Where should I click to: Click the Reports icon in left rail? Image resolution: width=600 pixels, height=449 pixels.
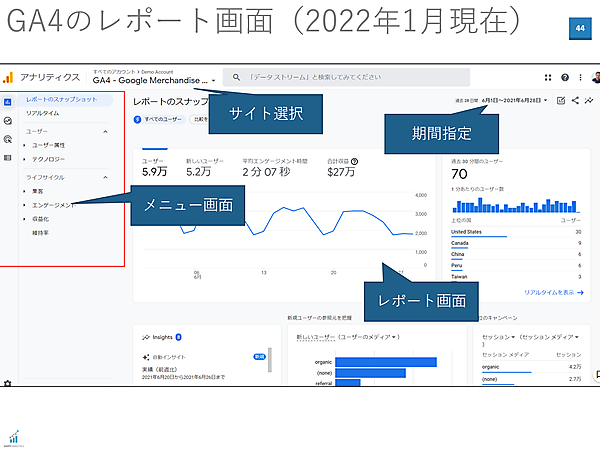(8, 102)
